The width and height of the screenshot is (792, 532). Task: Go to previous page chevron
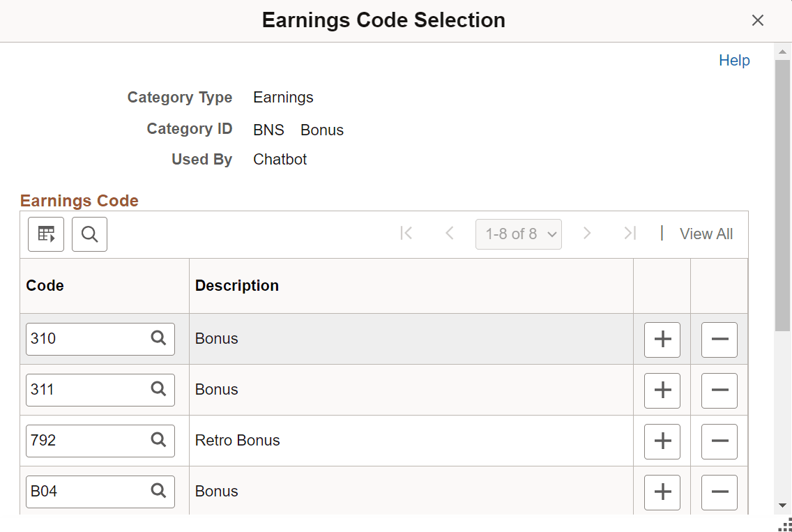click(x=449, y=234)
